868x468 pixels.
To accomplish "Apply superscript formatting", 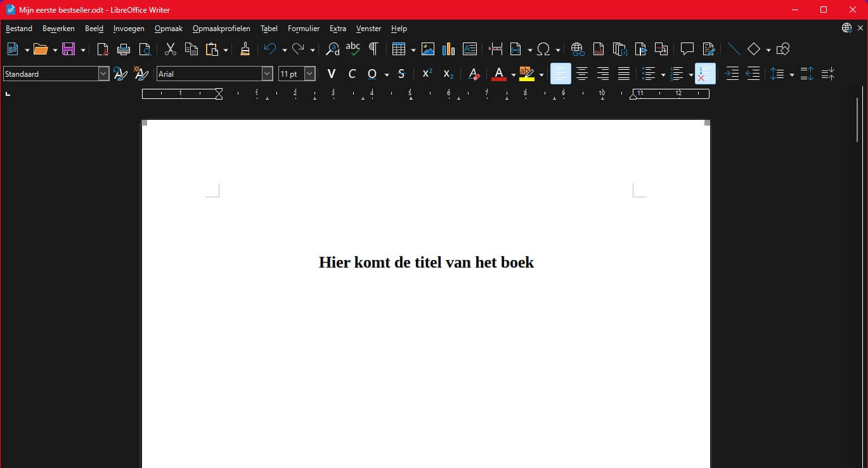I will [x=427, y=74].
